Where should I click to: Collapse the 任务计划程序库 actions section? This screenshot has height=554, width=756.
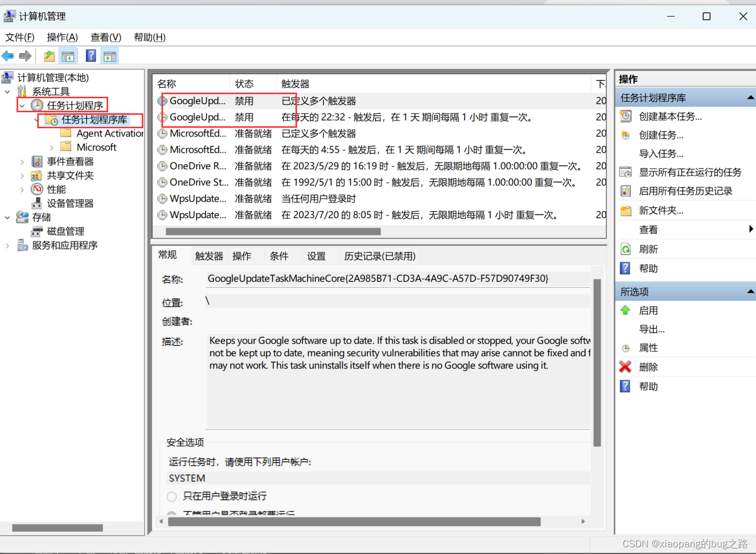click(x=750, y=97)
